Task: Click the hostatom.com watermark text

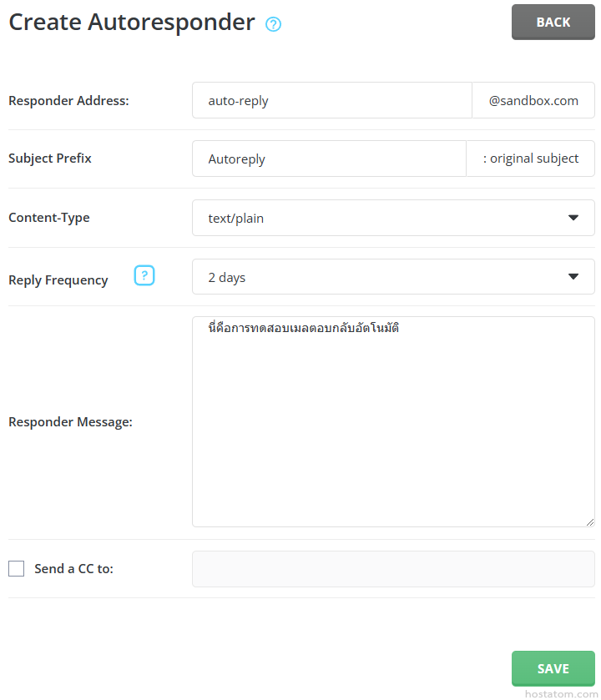Action: 558,693
